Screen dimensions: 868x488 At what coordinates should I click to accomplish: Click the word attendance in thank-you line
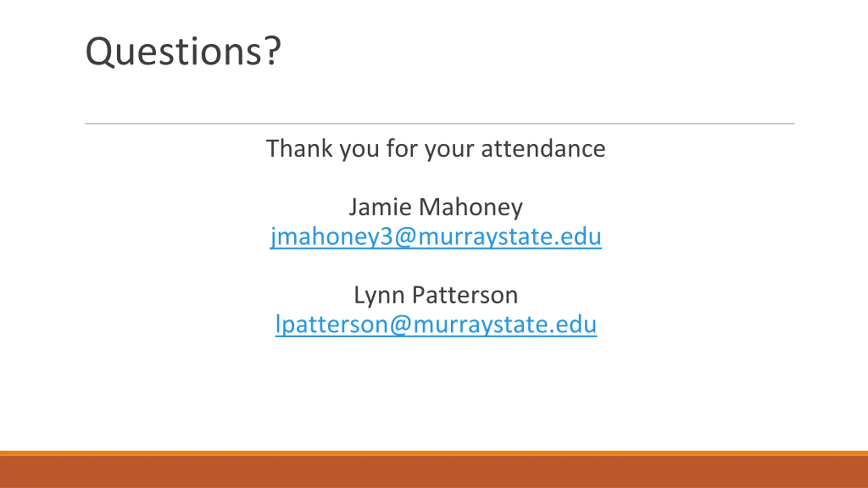coord(543,148)
